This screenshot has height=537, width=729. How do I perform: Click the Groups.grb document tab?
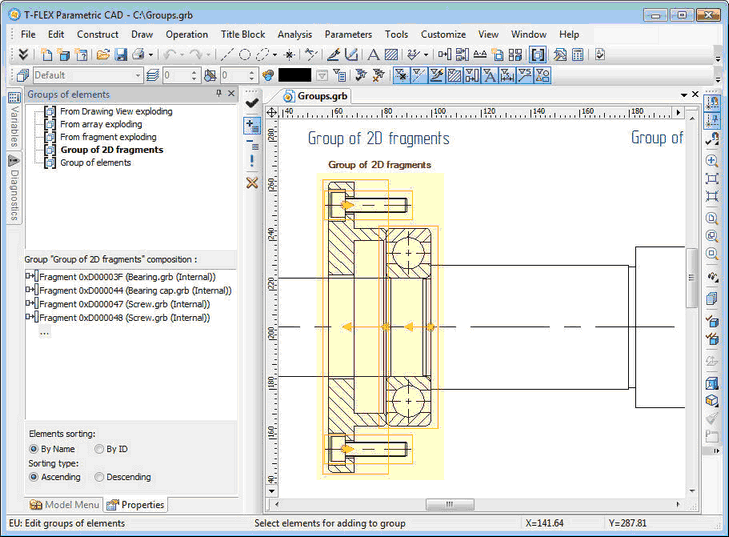pyautogui.click(x=320, y=96)
